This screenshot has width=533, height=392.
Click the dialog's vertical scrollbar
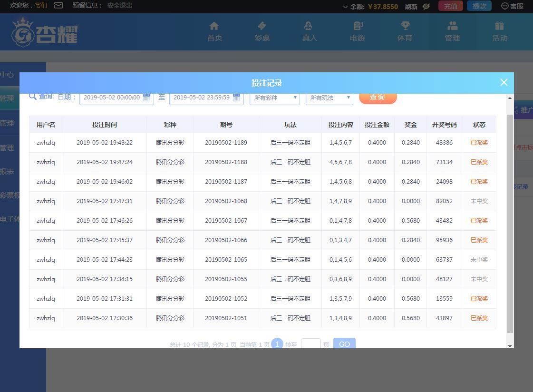click(510, 224)
